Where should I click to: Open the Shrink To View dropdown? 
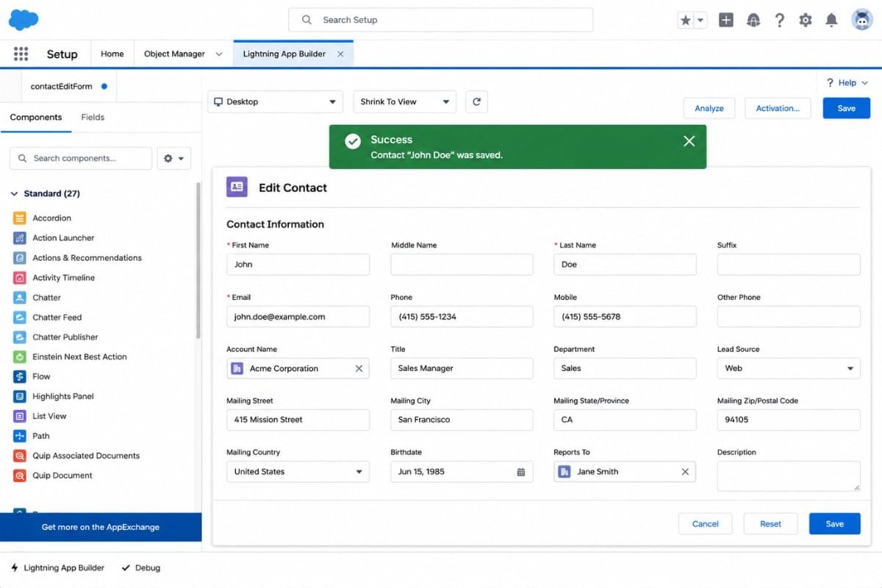(404, 101)
